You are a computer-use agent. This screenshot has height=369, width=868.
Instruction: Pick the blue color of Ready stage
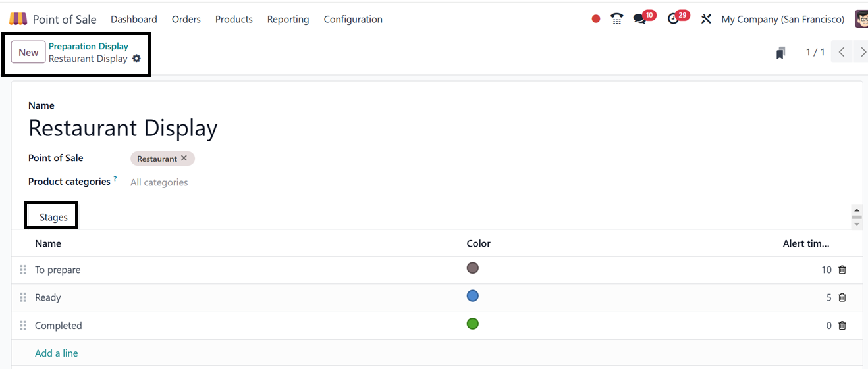[x=472, y=296]
